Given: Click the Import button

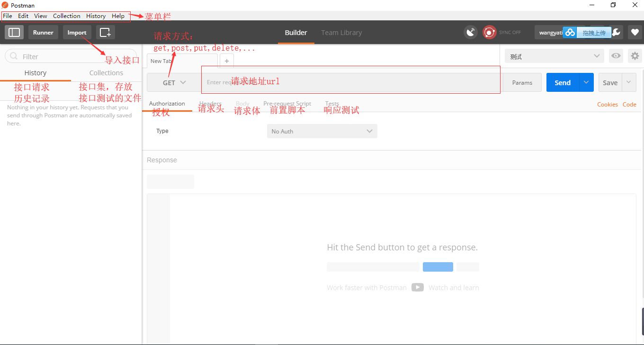Looking at the screenshot, I should point(77,32).
